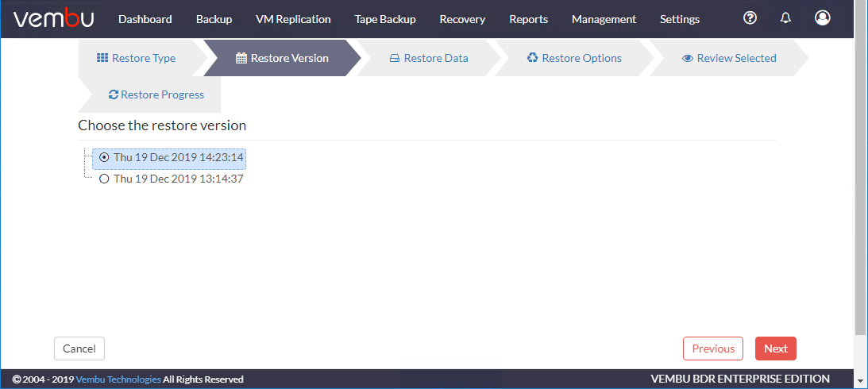This screenshot has width=868, height=389.
Task: Click the refresh icon beside Restore Progress
Action: (114, 94)
